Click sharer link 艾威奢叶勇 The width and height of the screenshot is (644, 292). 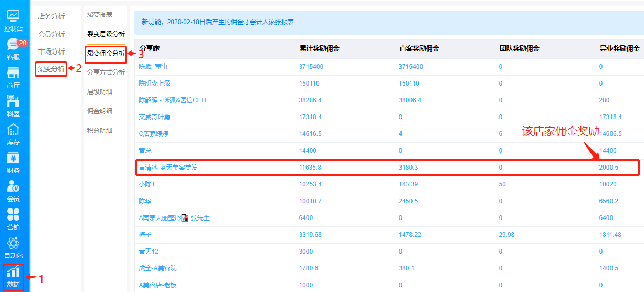pyautogui.click(x=154, y=117)
